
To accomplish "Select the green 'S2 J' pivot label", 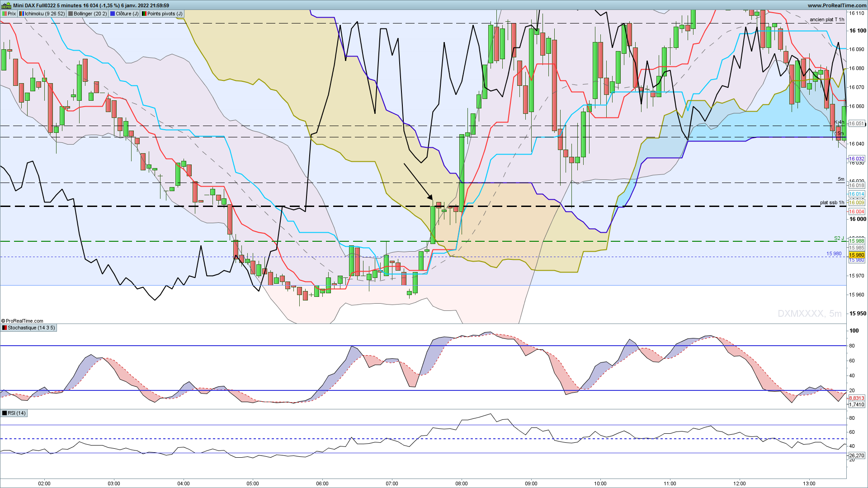I will pyautogui.click(x=839, y=238).
